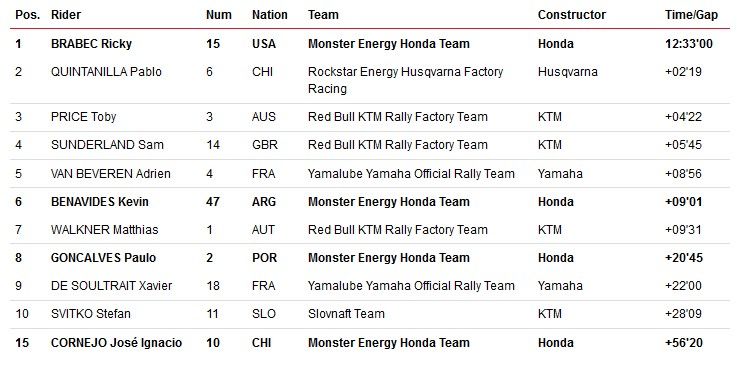Click GONCALVES Paulo's name
This screenshot has width=737, height=367.
[x=103, y=258]
